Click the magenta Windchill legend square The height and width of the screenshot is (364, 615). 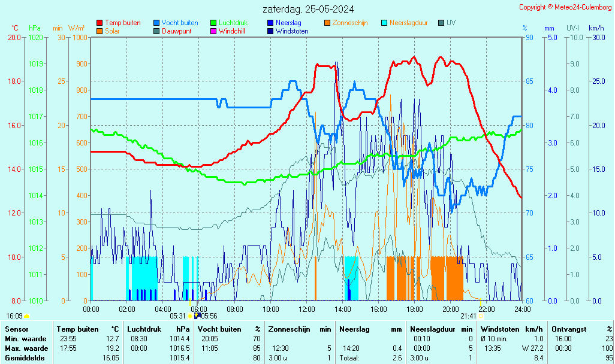click(x=213, y=31)
